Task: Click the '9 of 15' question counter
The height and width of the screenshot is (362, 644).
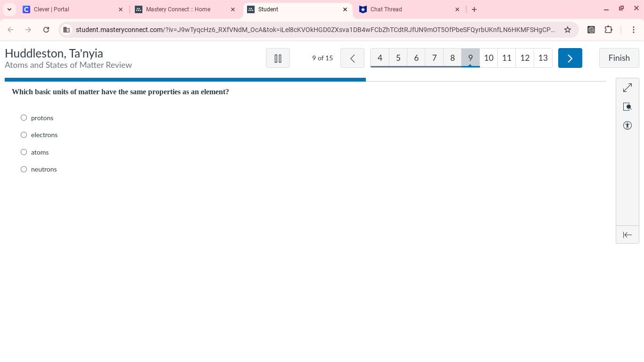Action: pos(322,58)
